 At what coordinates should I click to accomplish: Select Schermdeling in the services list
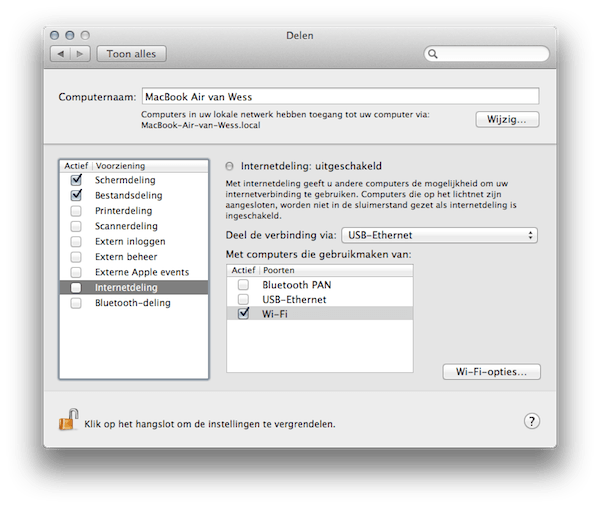pos(125,180)
